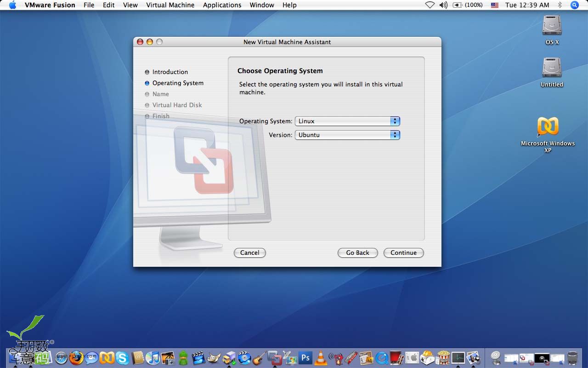Viewport: 588px width, 368px height.
Task: Click Transmit truck icon in the Dock
Action: pos(229,358)
